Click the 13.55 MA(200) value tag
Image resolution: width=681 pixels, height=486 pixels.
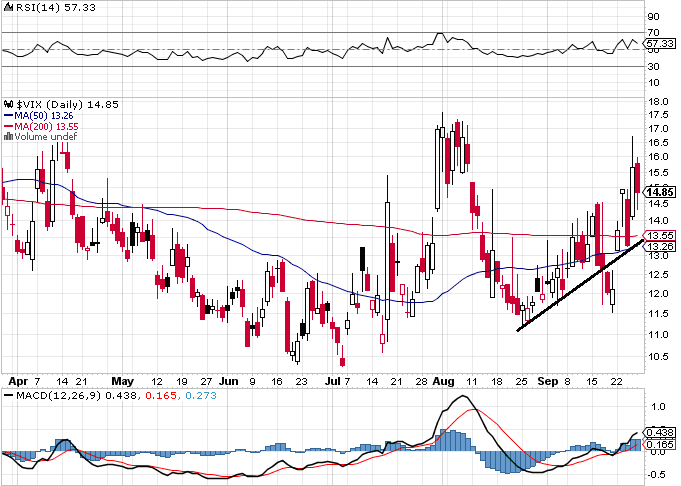point(660,235)
